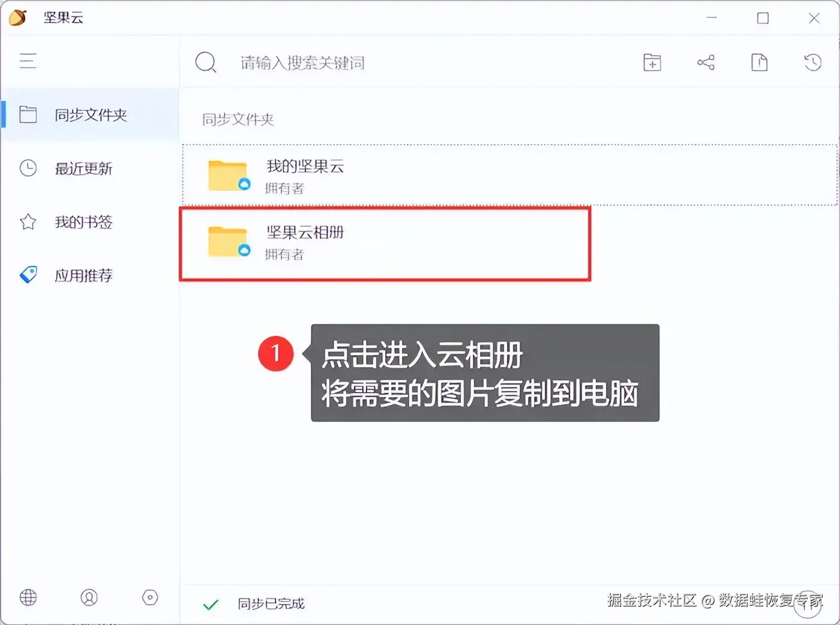Open the 最近更新 sidebar item
Screen dimensions: 840x625
coord(90,169)
